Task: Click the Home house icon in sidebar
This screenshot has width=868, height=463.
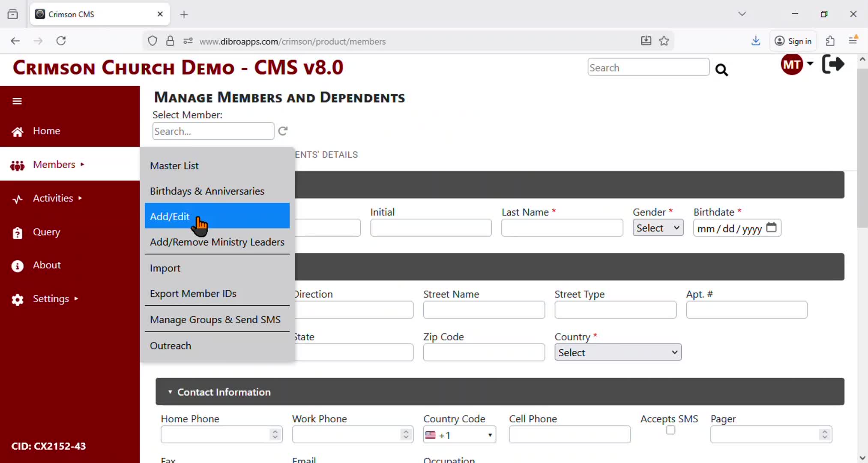Action: tap(17, 132)
